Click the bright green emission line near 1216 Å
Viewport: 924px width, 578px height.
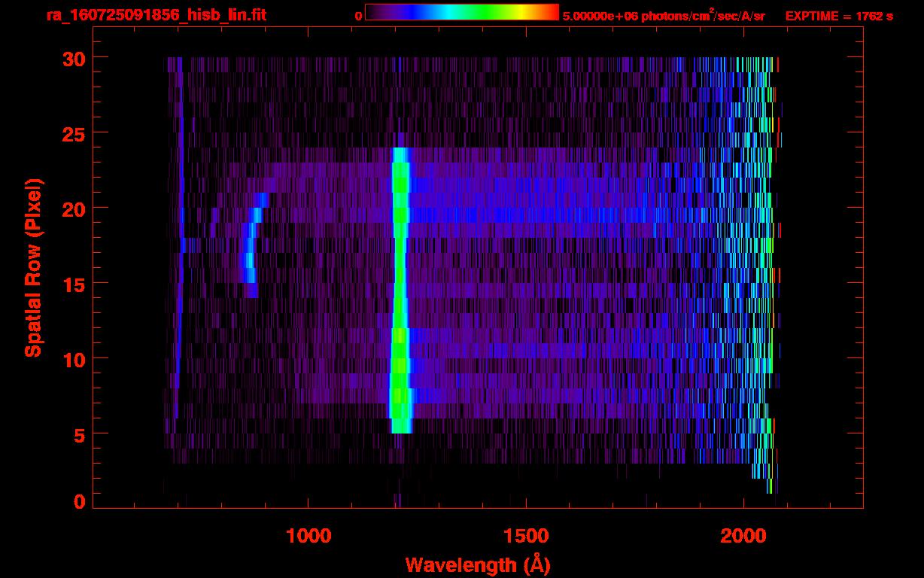click(400, 301)
